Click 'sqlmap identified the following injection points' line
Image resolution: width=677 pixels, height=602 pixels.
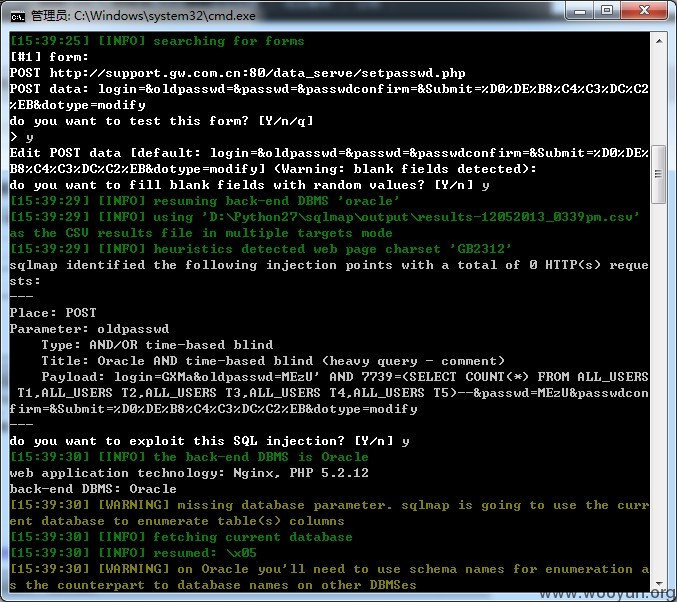coord(329,265)
